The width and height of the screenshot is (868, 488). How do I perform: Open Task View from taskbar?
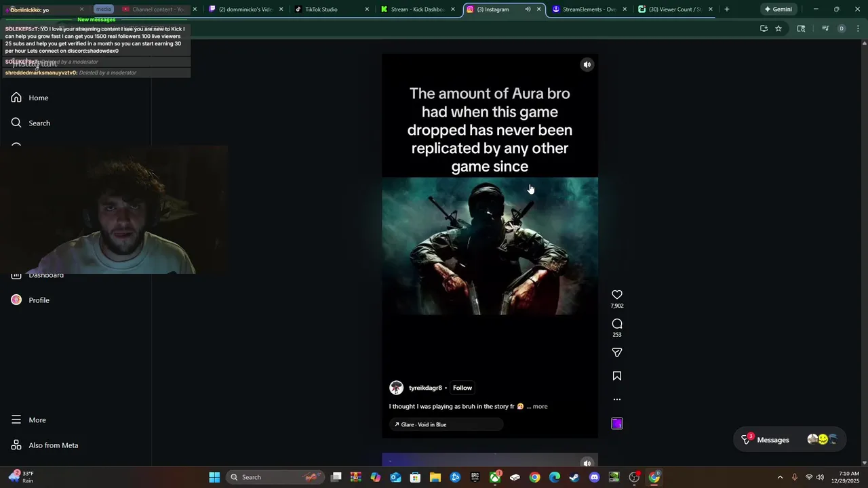click(336, 477)
